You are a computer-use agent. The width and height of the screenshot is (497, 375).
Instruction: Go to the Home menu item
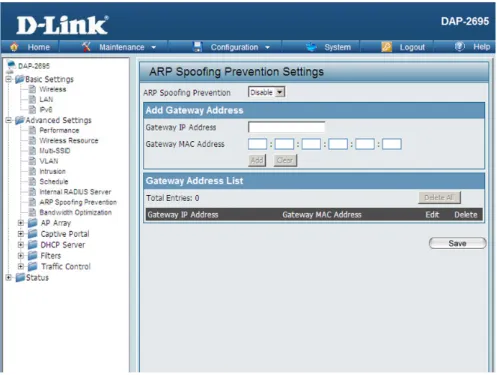[x=39, y=47]
